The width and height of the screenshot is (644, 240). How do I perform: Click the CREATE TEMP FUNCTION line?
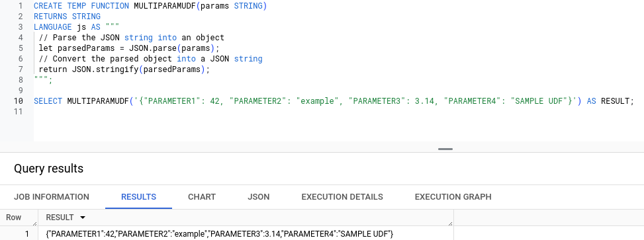pyautogui.click(x=150, y=6)
